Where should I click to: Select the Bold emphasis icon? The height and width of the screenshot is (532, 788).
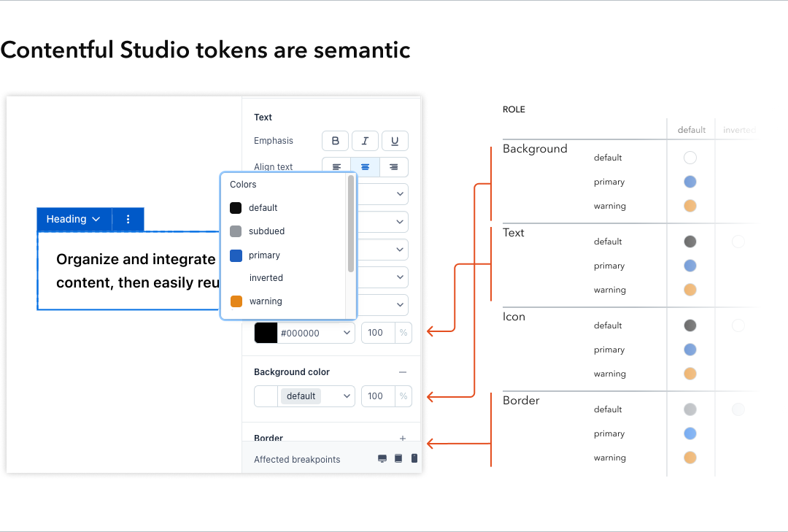coord(336,141)
